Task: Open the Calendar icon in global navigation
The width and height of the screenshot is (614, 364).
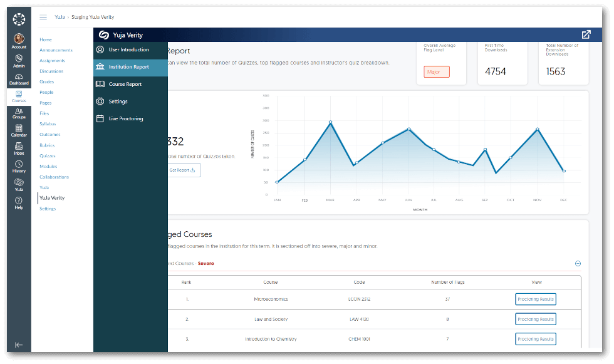Action: [x=19, y=129]
